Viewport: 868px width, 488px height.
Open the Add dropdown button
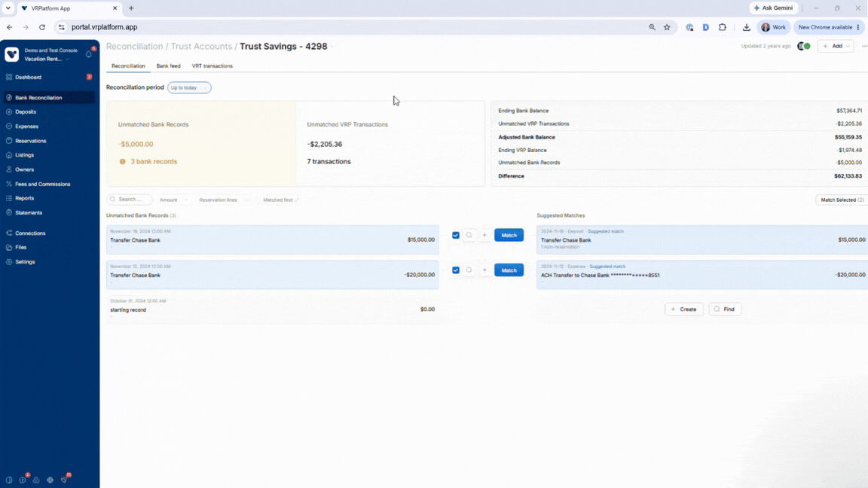click(836, 47)
